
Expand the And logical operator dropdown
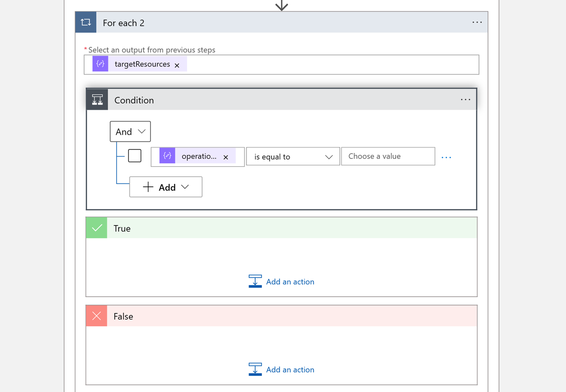coord(130,132)
